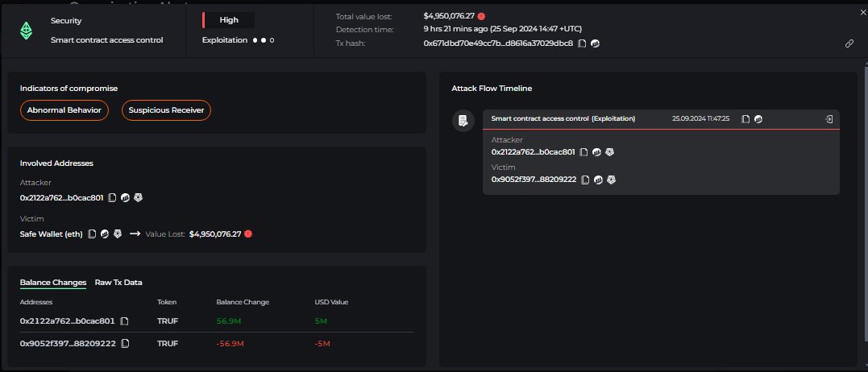The image size is (868, 372).
Task: Open explorer icon for timeline Victim address
Action: pyautogui.click(x=598, y=180)
